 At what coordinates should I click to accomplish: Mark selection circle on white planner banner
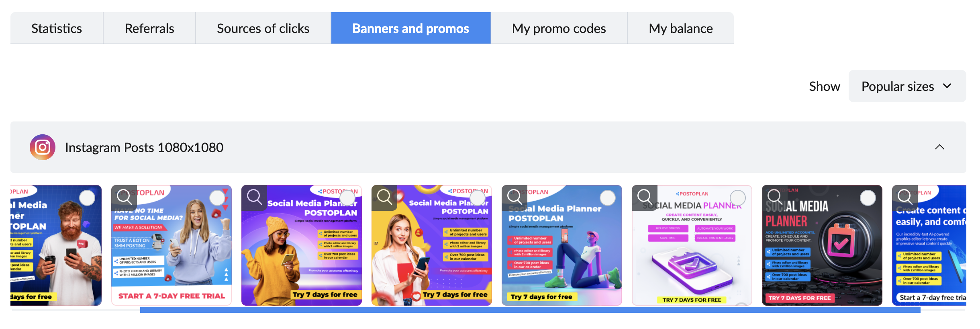click(x=738, y=198)
